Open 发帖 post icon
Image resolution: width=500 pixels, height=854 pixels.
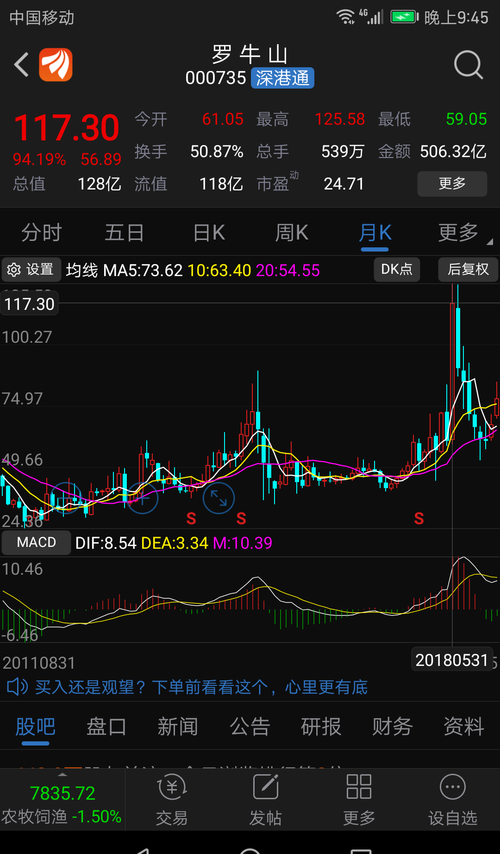pos(265,800)
